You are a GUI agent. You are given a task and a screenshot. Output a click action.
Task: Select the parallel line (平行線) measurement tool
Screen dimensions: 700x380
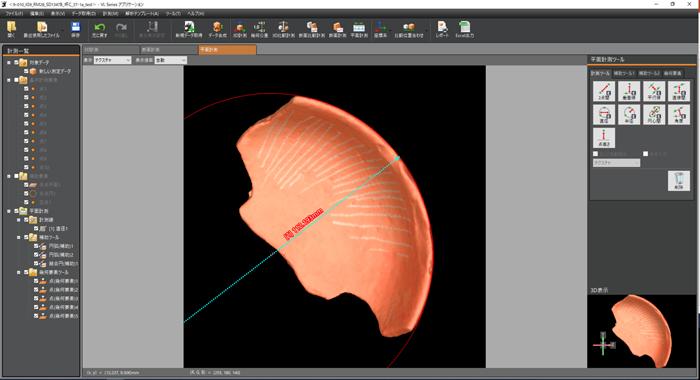pyautogui.click(x=654, y=91)
